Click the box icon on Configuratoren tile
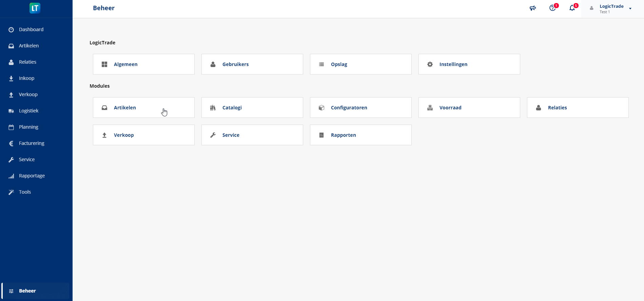Image resolution: width=644 pixels, height=301 pixels. 321,108
